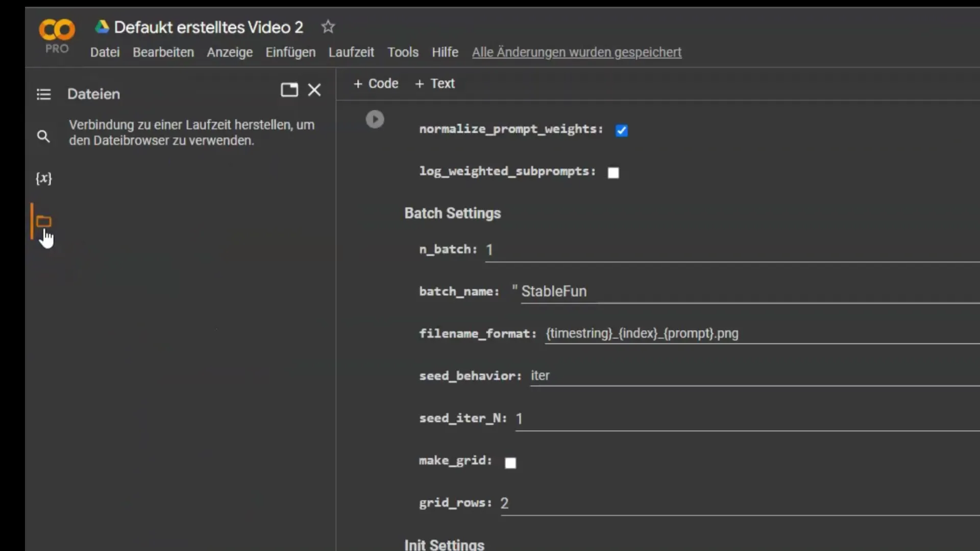
Task: Open the Einfügen menu
Action: coord(290,52)
